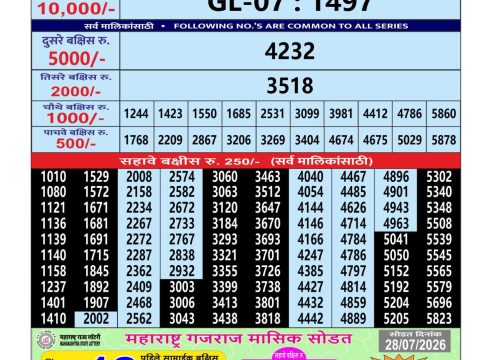
Task: Click number 5302 in the 250/- list
Action: coord(439,177)
